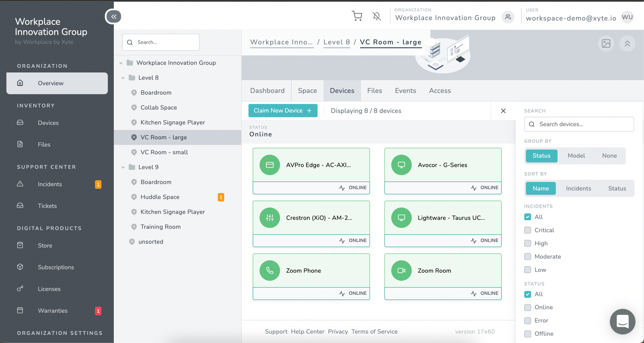The width and height of the screenshot is (644, 343).
Task: Click the Overview home icon
Action: (x=20, y=83)
